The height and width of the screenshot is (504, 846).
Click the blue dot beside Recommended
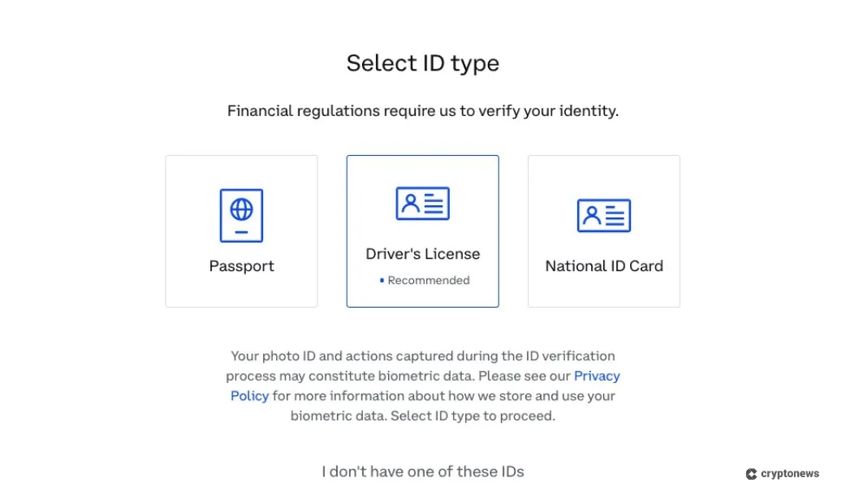click(381, 280)
